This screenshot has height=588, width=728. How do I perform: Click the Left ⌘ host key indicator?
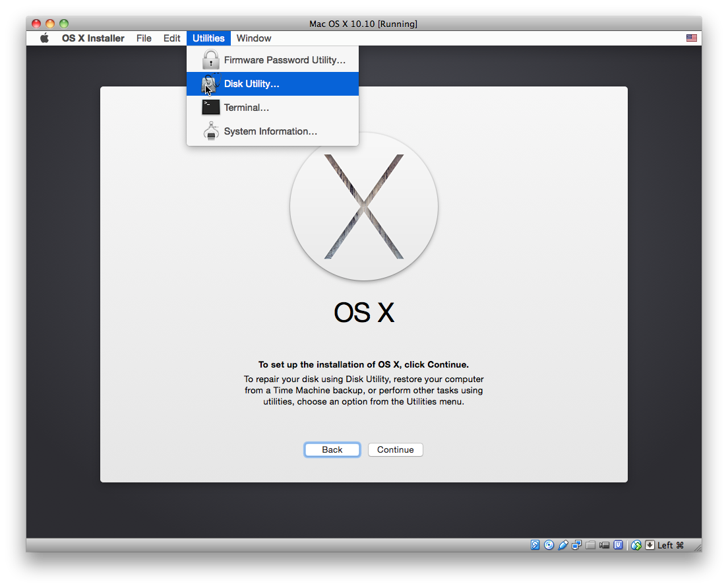click(671, 544)
